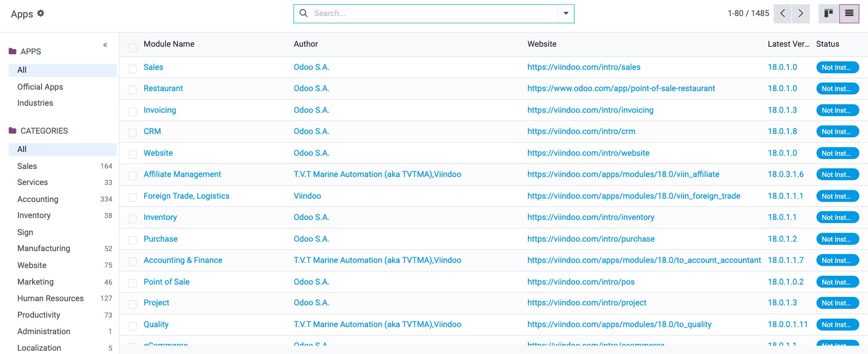
Task: Collapse the sidebar panel with double chevron
Action: [x=105, y=45]
